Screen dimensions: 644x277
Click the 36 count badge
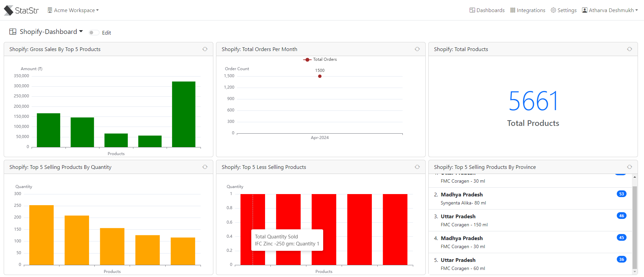(621, 260)
